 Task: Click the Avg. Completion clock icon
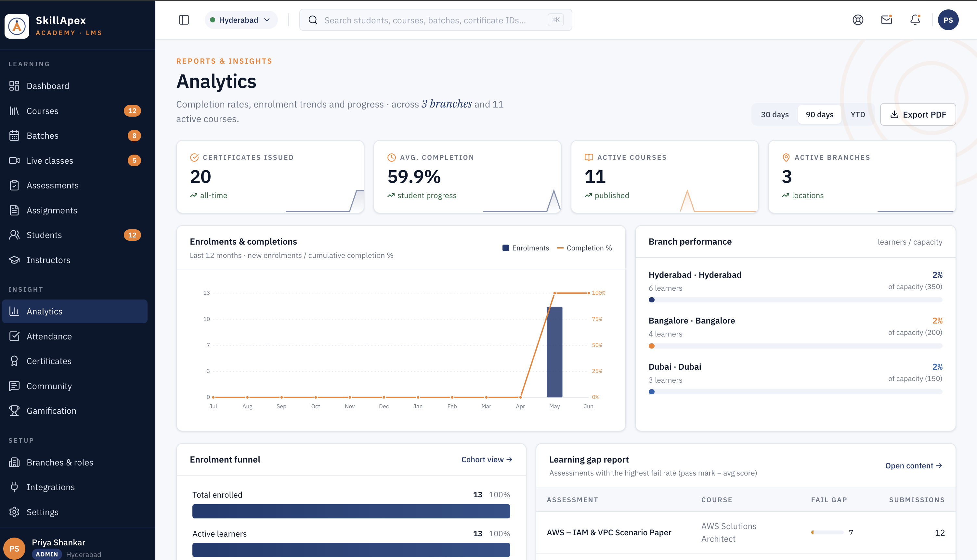point(391,157)
